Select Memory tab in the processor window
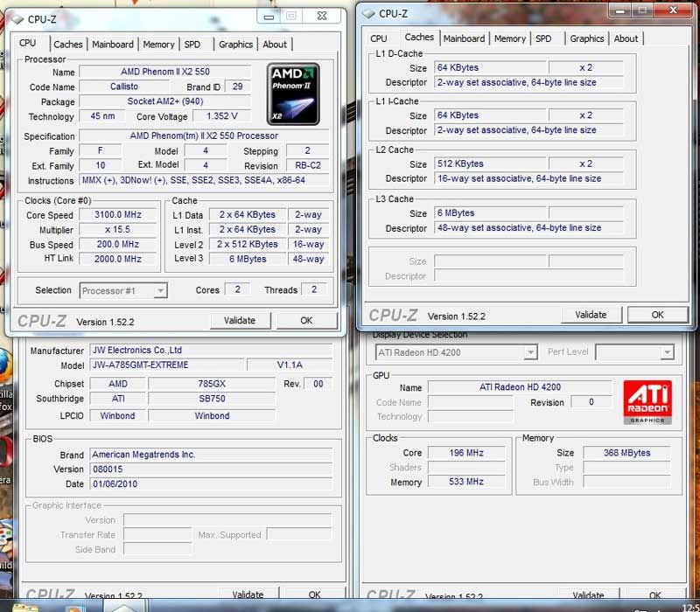 (158, 45)
